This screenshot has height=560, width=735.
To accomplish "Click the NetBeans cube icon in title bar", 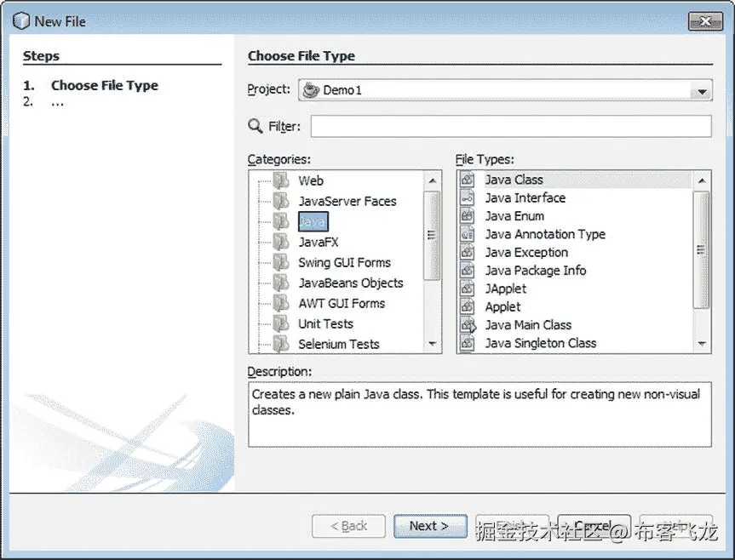I will coord(21,21).
